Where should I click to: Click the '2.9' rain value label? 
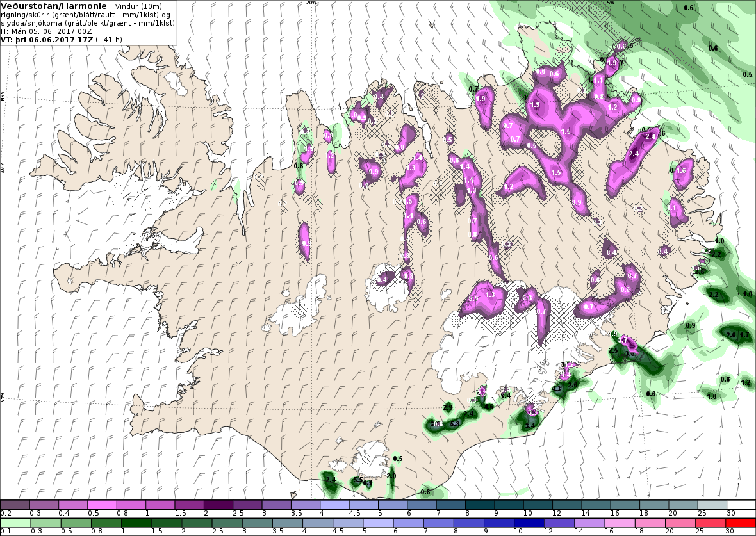(447, 407)
